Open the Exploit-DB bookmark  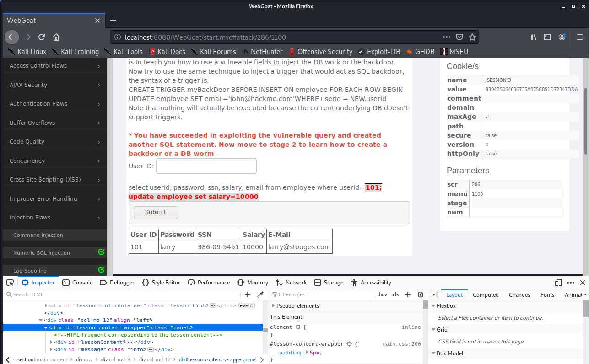click(x=379, y=52)
